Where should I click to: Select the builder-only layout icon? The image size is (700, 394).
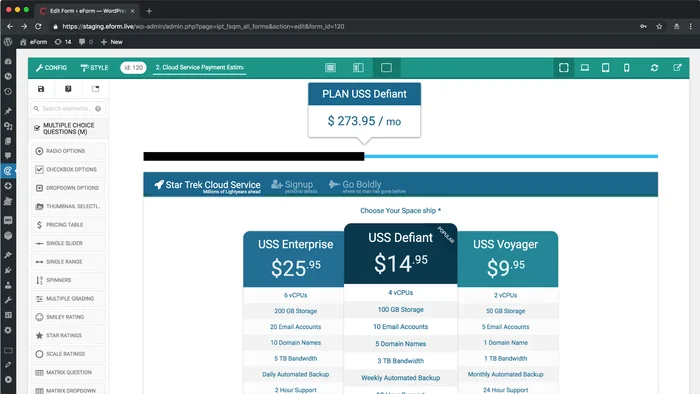(330, 67)
